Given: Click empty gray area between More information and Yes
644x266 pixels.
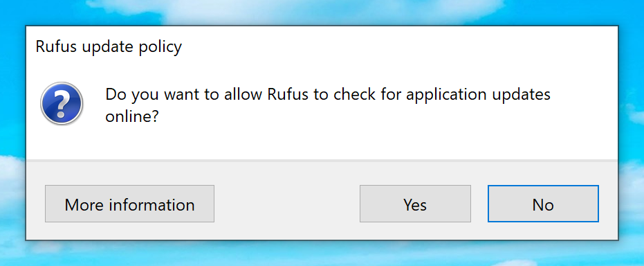Looking at the screenshot, I should [286, 204].
